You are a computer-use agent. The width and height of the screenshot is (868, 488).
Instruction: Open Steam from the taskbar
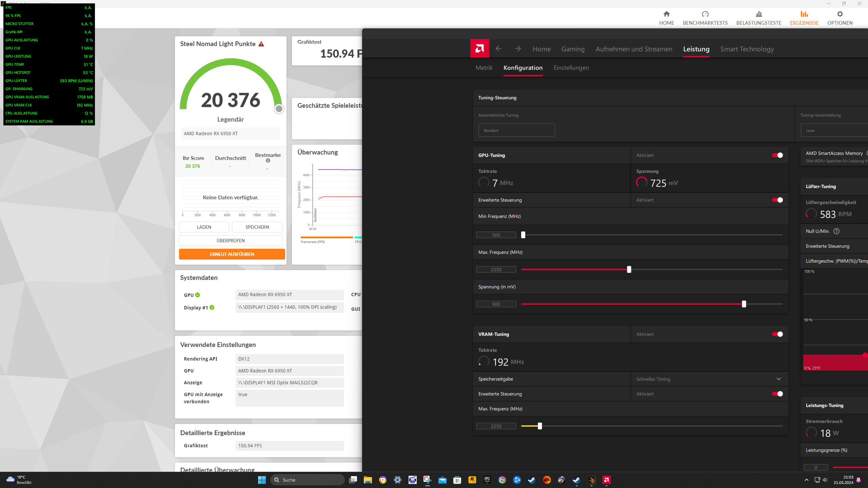(532, 480)
